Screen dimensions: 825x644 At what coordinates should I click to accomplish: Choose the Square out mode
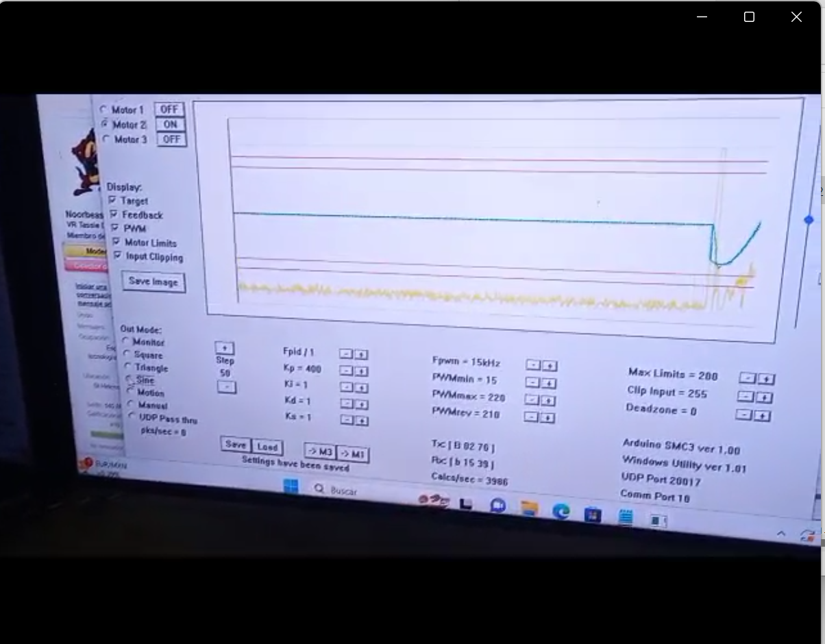coord(127,354)
